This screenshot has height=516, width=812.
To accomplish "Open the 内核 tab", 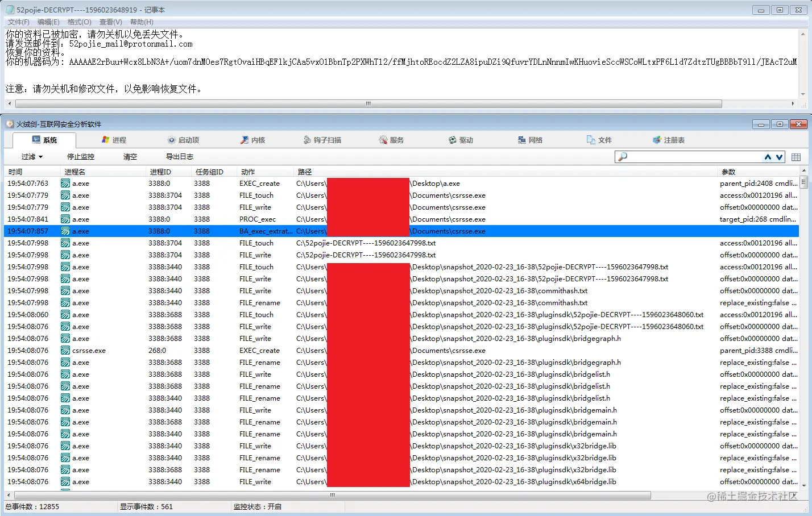I will click(x=252, y=140).
